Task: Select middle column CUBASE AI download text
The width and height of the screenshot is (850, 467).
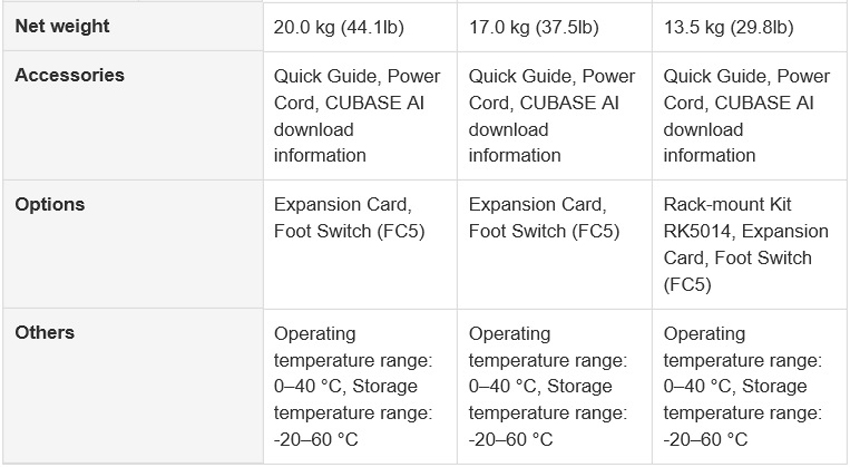Action: [x=544, y=116]
